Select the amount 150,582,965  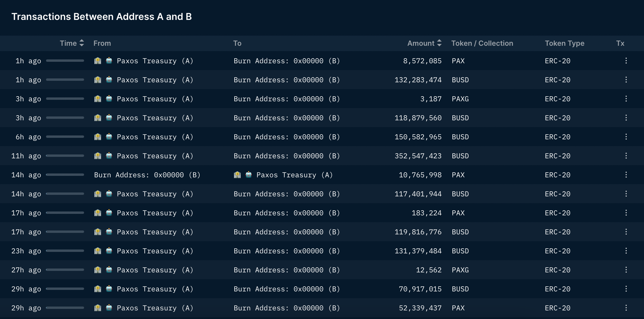point(418,137)
